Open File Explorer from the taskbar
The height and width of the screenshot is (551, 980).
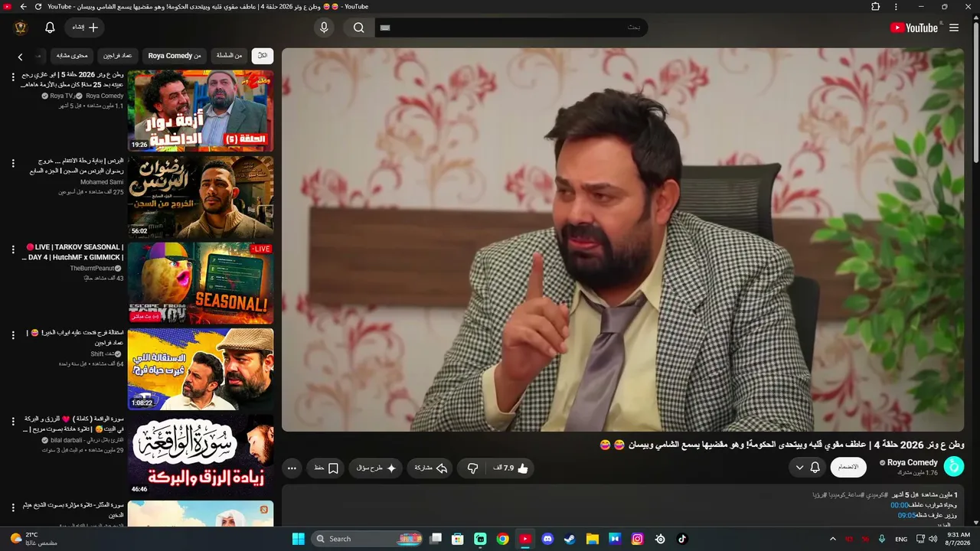(x=592, y=539)
